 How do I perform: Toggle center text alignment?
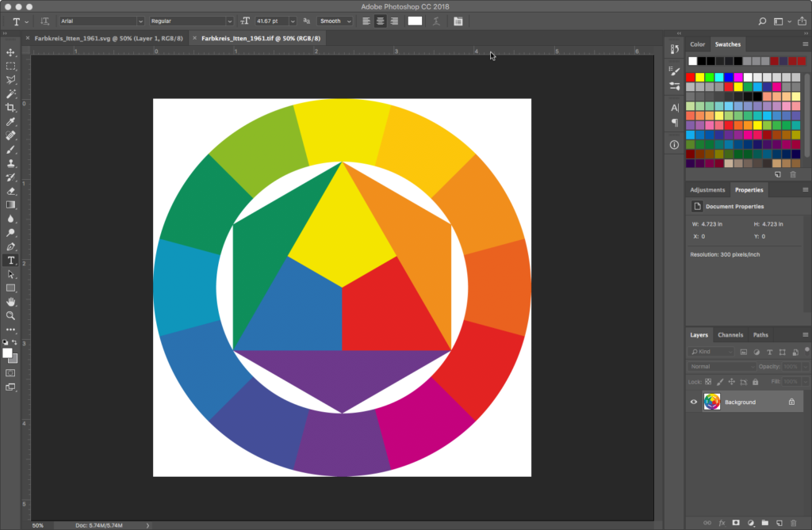coord(380,21)
